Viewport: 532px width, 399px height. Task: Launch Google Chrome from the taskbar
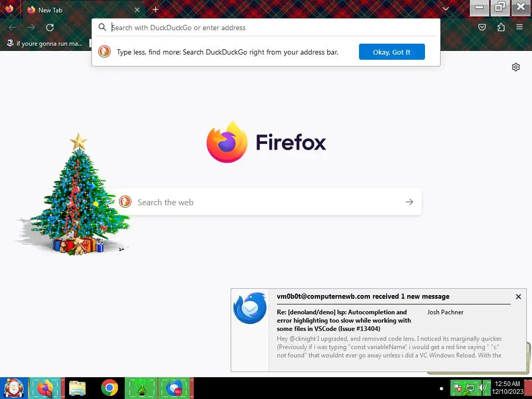pyautogui.click(x=109, y=388)
